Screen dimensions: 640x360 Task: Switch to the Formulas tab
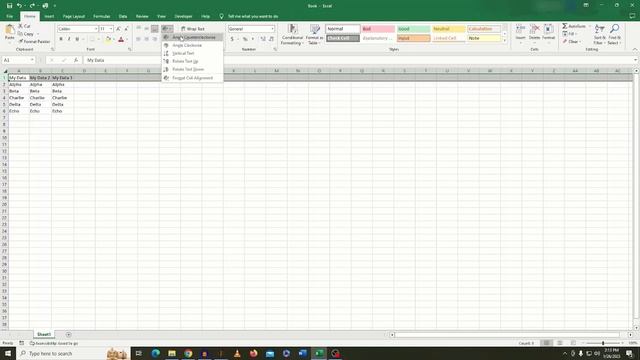102,16
